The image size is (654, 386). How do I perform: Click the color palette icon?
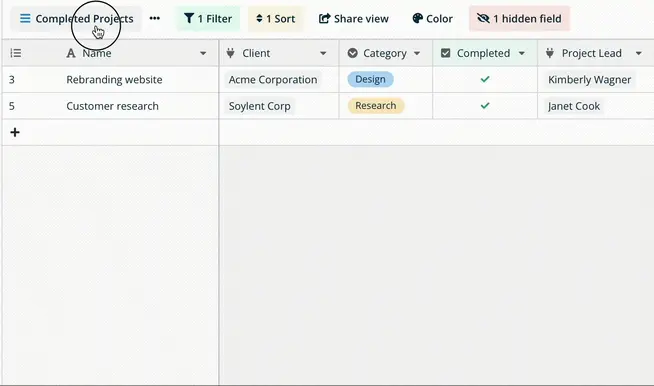tap(418, 18)
